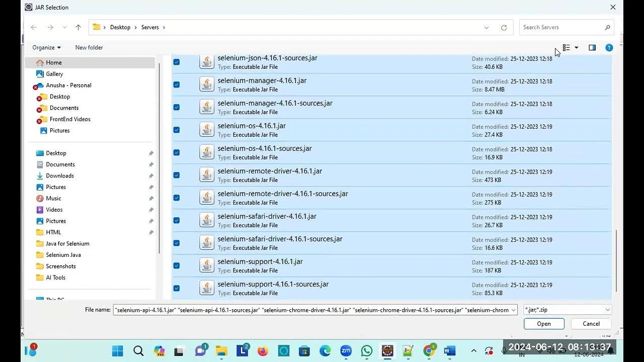Click the jar icon of selenium-support-4.16.1.jar
The height and width of the screenshot is (362, 644).
[x=207, y=265]
